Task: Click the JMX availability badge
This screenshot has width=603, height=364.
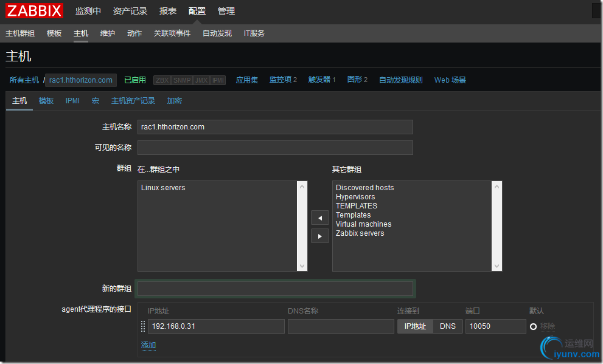Action: tap(201, 80)
